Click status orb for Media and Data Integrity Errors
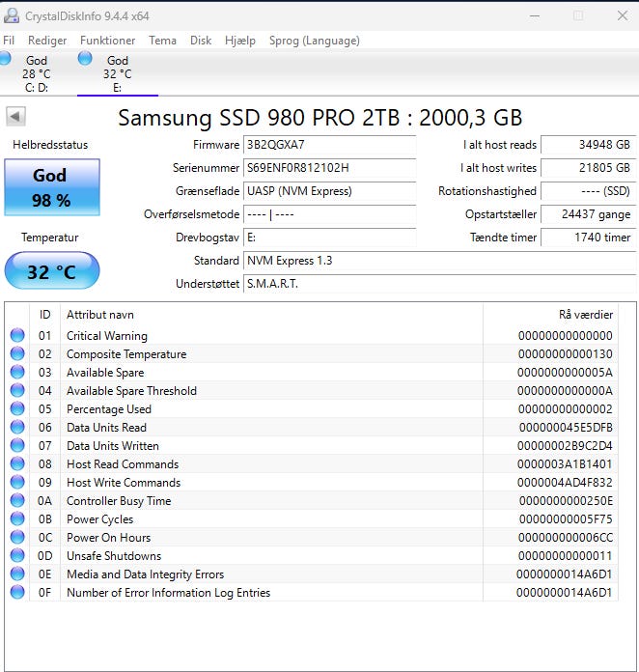Viewport: 639px width, 672px height. pos(17,574)
